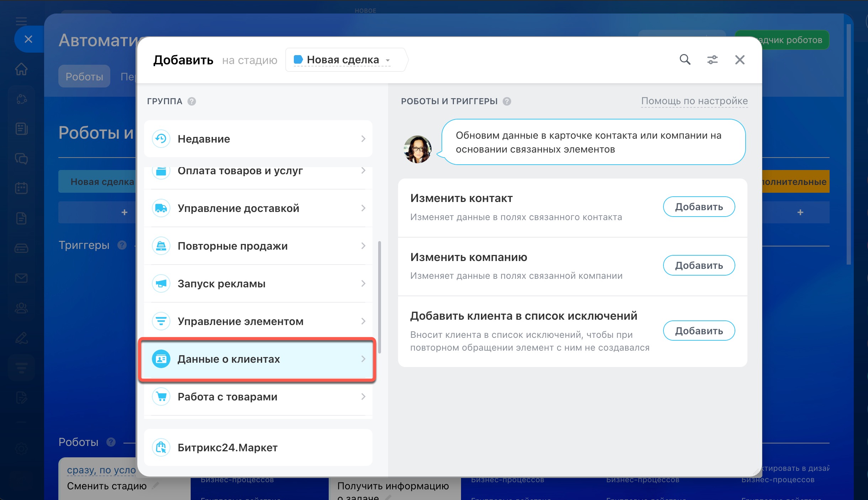Click the shopping cart icon for Работа с товарами

tap(161, 397)
